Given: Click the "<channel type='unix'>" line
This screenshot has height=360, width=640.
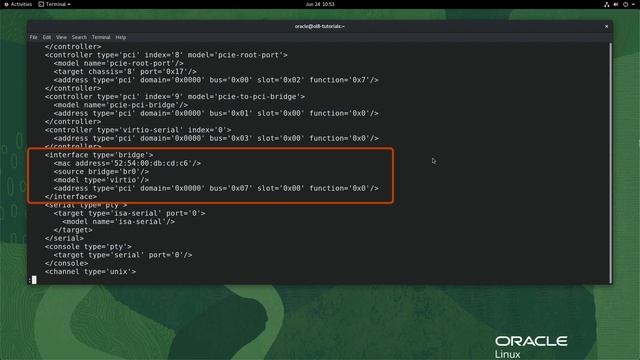Looking at the screenshot, I should [91, 271].
